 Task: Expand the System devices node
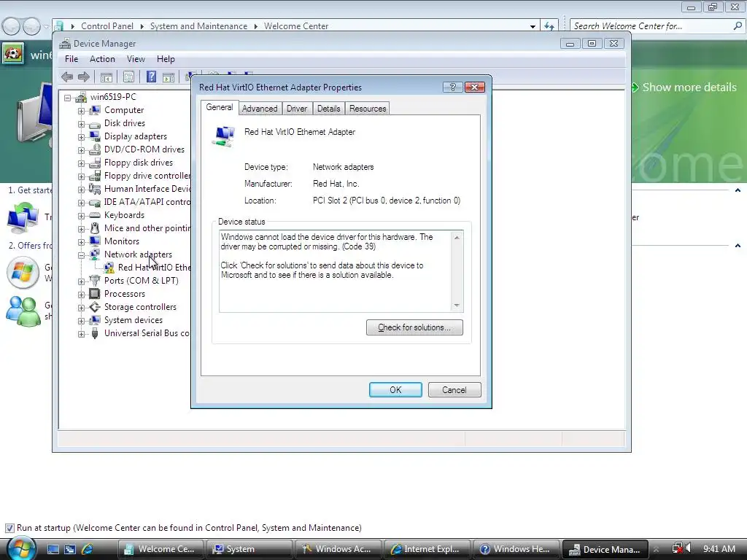(81, 321)
